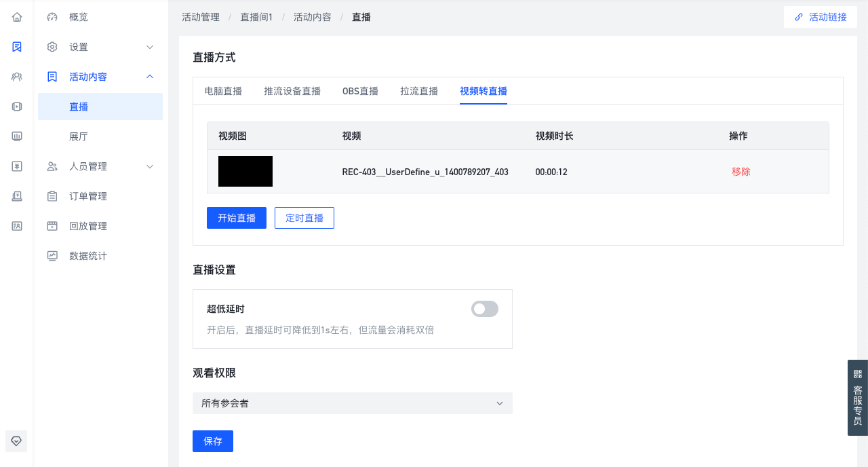This screenshot has width=868, height=467.
Task: Click the chart statistics icon in the left rail
Action: 17,136
